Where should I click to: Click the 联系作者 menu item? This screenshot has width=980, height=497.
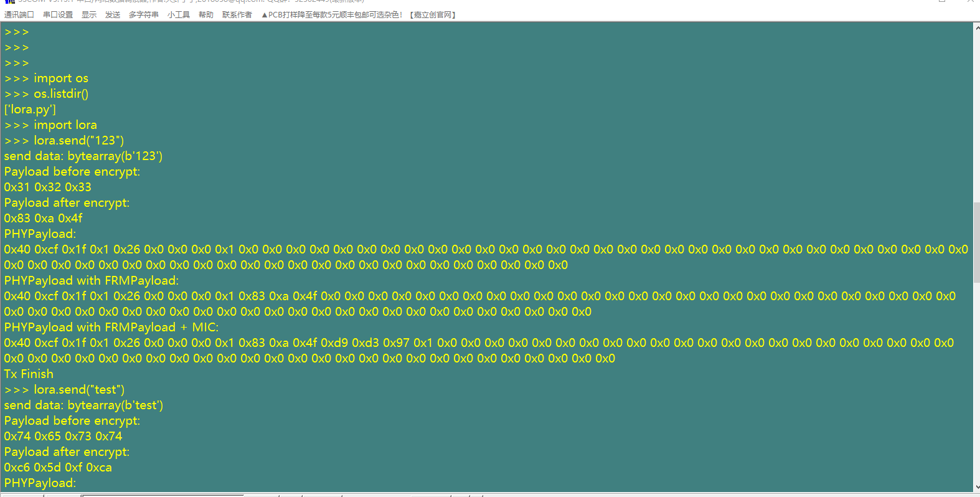[237, 15]
